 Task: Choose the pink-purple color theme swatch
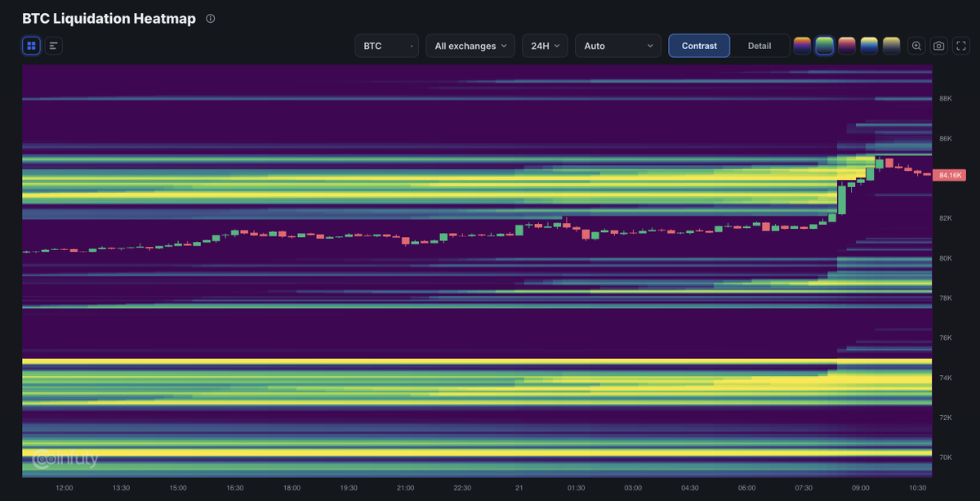coord(847,46)
